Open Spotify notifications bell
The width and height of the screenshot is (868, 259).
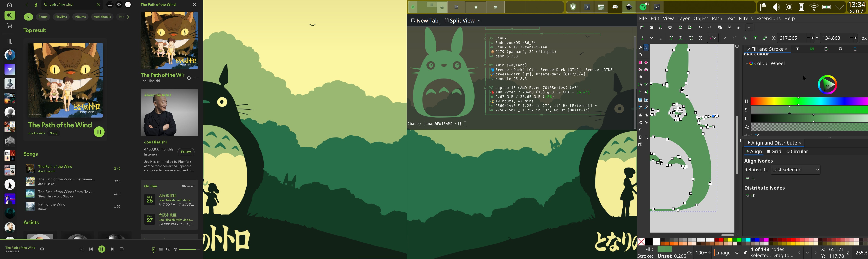click(x=110, y=5)
